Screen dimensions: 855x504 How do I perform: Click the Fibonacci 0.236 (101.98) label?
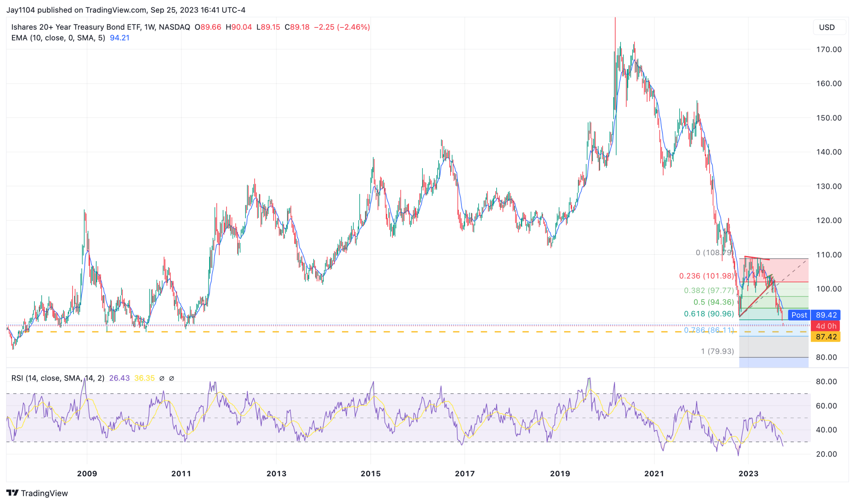tap(706, 276)
